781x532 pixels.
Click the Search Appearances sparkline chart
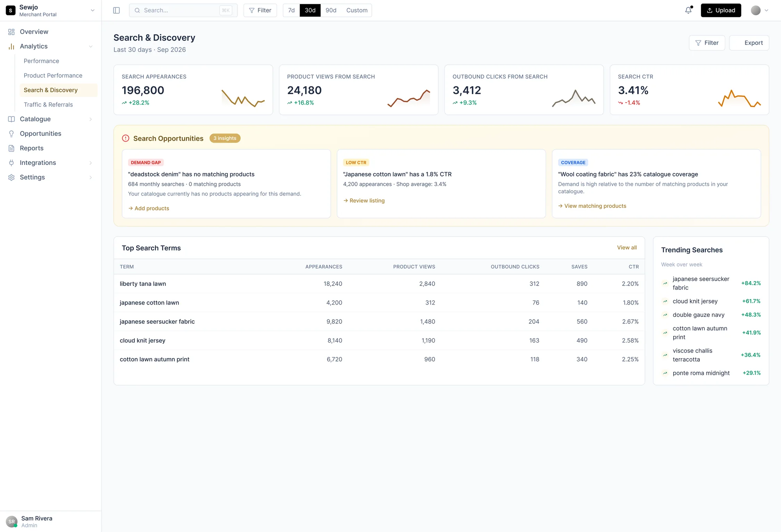243,98
